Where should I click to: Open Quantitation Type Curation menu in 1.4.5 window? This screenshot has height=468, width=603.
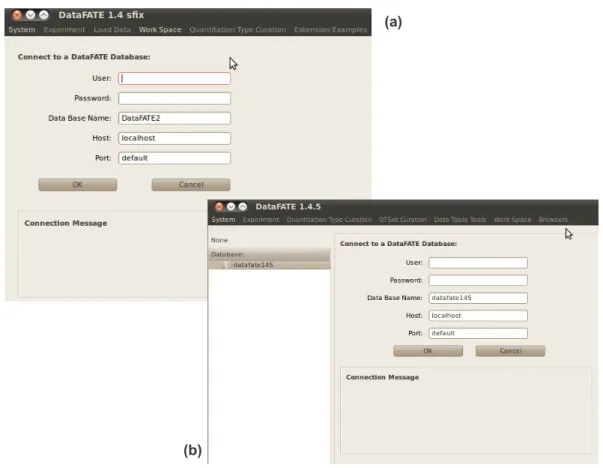tap(329, 220)
